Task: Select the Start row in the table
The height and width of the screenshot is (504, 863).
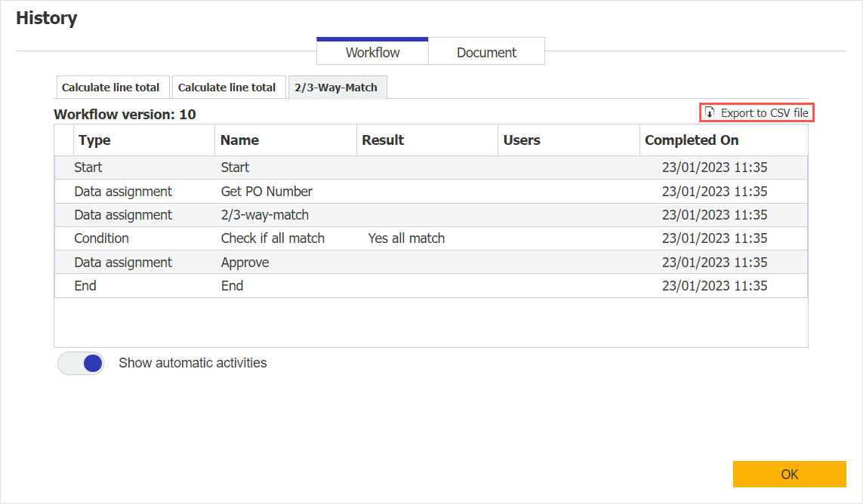Action: click(x=302, y=167)
